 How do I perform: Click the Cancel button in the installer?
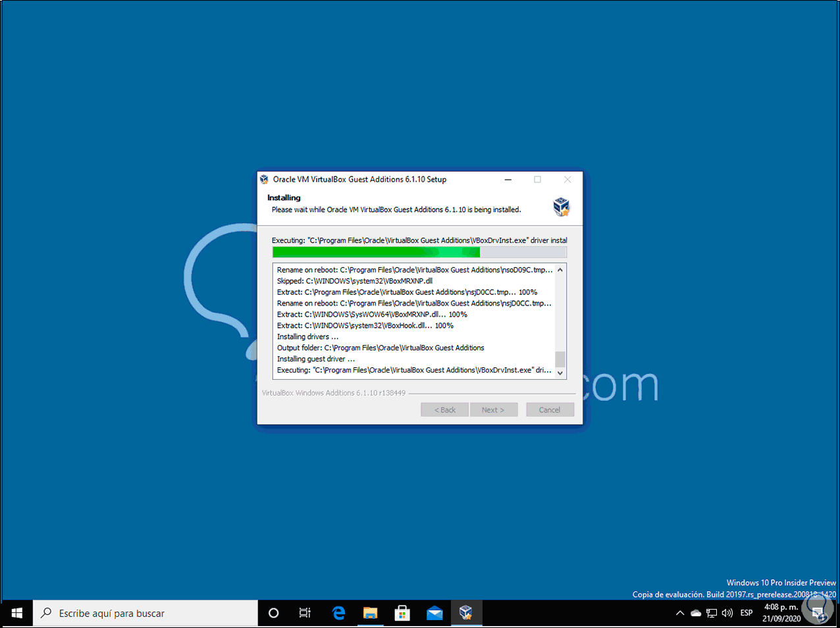pyautogui.click(x=550, y=409)
